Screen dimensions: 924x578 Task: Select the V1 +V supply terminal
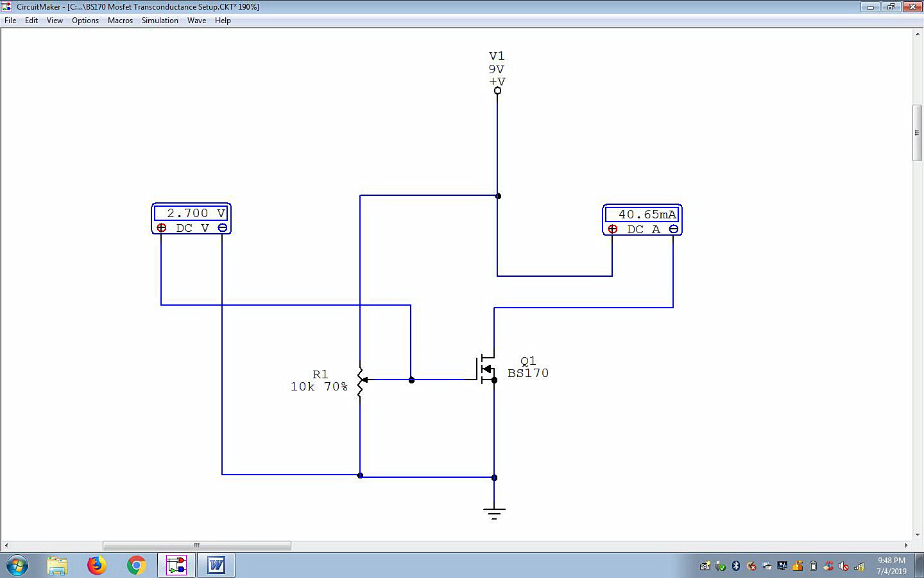[497, 91]
